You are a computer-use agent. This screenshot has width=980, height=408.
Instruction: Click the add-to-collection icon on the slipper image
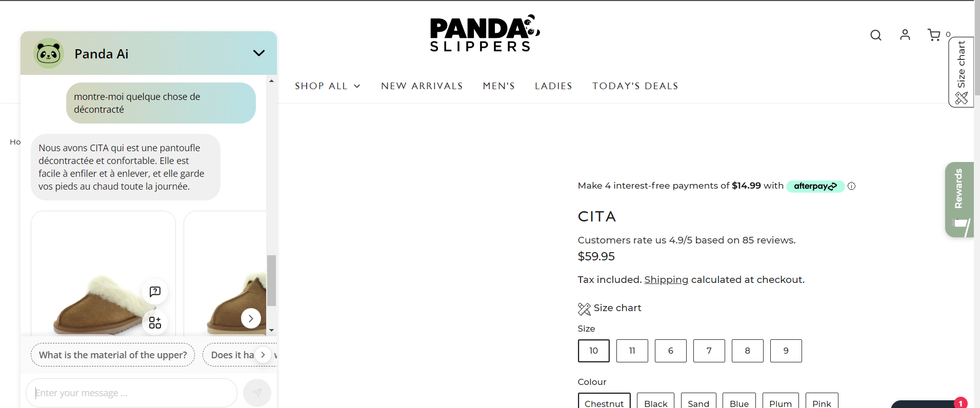coord(155,322)
